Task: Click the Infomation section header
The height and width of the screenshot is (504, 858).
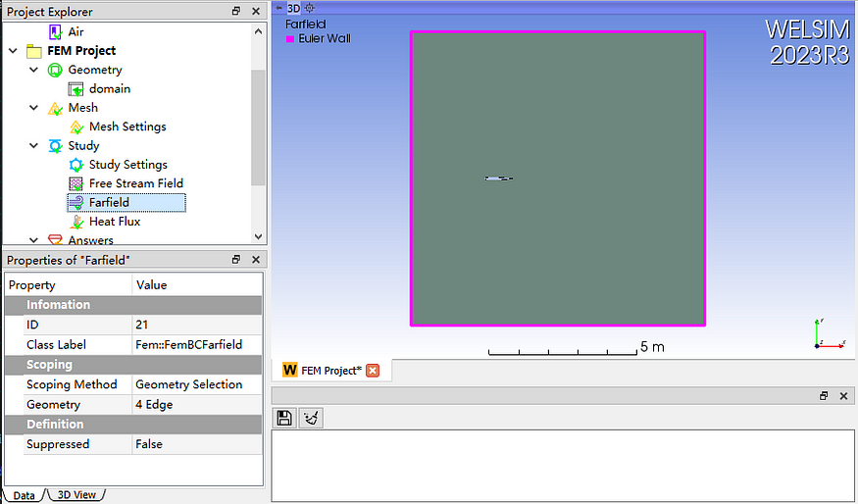Action: [133, 305]
